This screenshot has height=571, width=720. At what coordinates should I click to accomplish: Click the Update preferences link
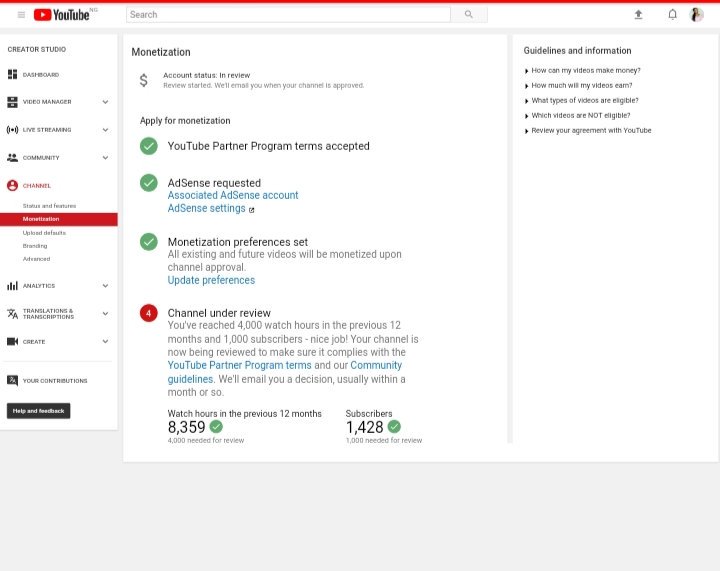[x=211, y=280]
